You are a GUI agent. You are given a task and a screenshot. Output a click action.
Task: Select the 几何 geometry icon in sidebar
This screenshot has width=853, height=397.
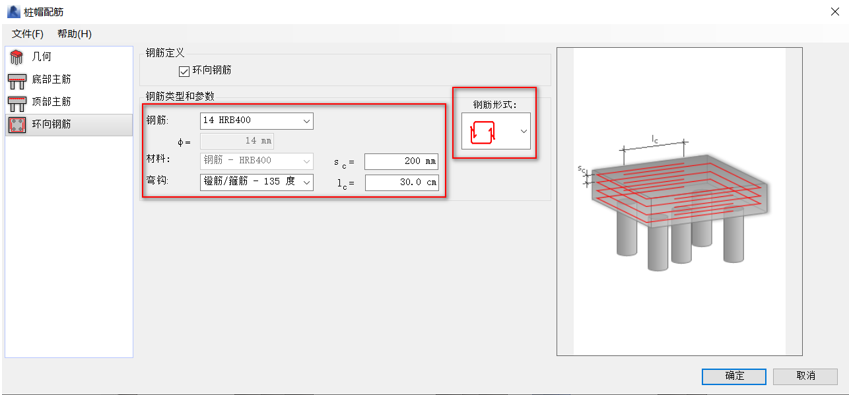[x=17, y=57]
